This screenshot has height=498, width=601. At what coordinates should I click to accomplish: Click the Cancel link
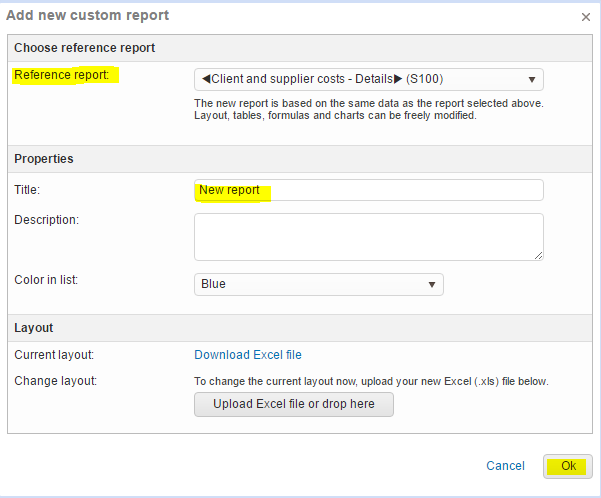(505, 466)
